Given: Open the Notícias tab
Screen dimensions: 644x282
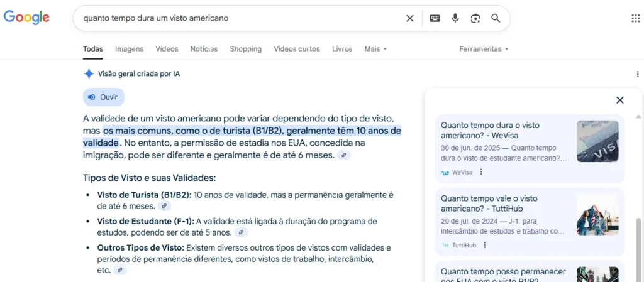Looking at the screenshot, I should 204,49.
